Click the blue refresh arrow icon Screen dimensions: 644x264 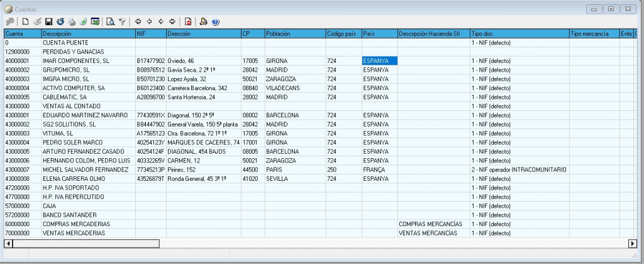pos(60,22)
